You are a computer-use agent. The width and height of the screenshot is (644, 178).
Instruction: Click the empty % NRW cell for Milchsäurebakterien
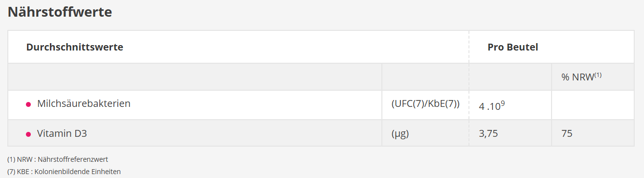[593, 105]
